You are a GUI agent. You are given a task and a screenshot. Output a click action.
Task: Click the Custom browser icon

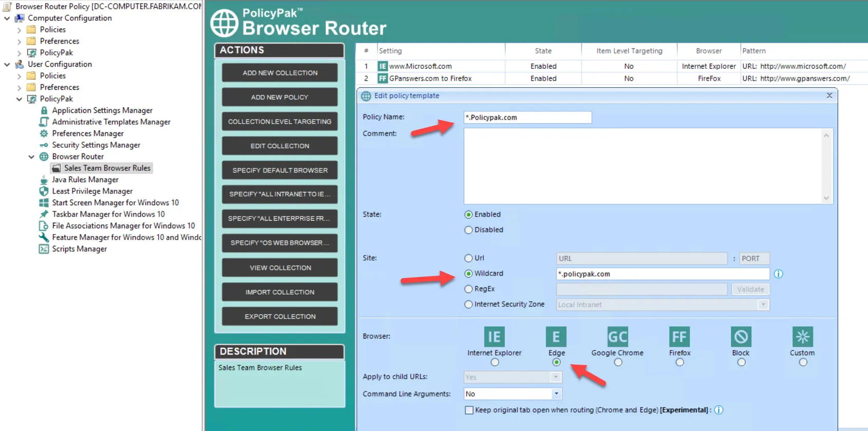click(x=803, y=337)
